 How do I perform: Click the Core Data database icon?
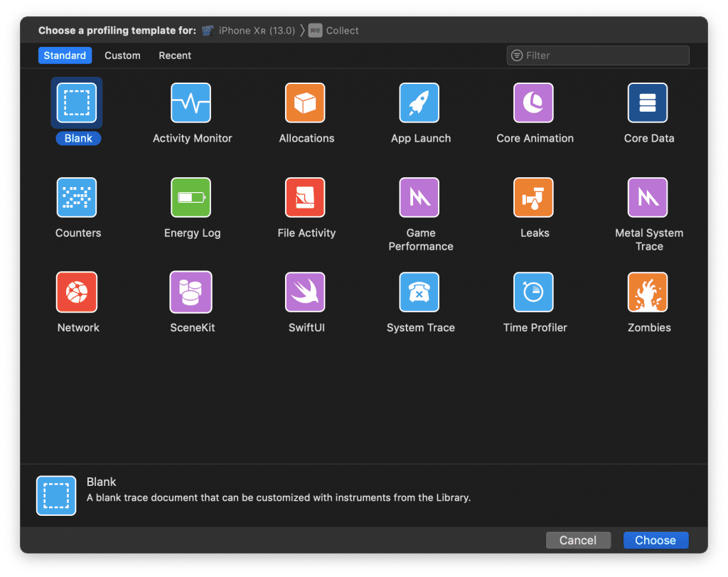648,103
